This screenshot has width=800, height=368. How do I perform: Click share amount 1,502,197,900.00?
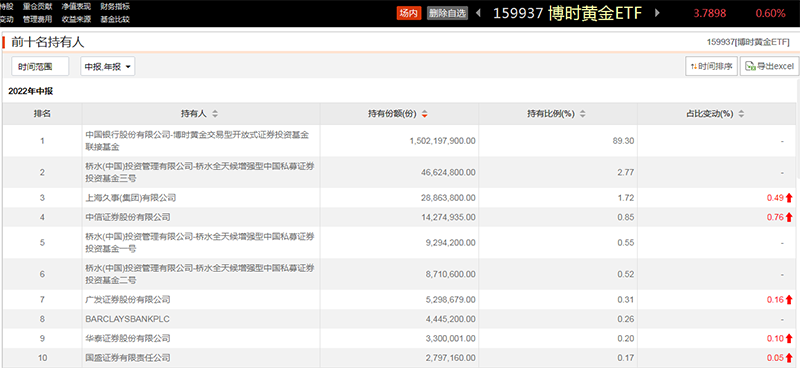[x=442, y=140]
